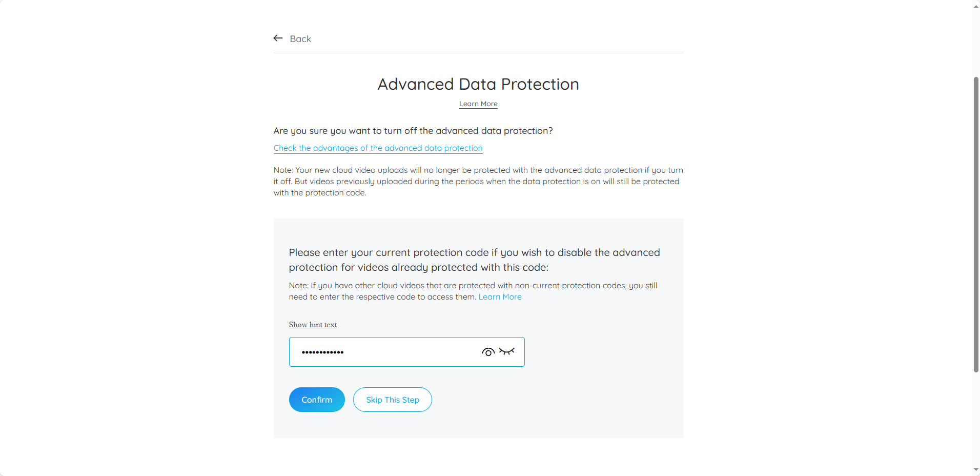
Task: Focus the protection code input field
Action: click(406, 352)
